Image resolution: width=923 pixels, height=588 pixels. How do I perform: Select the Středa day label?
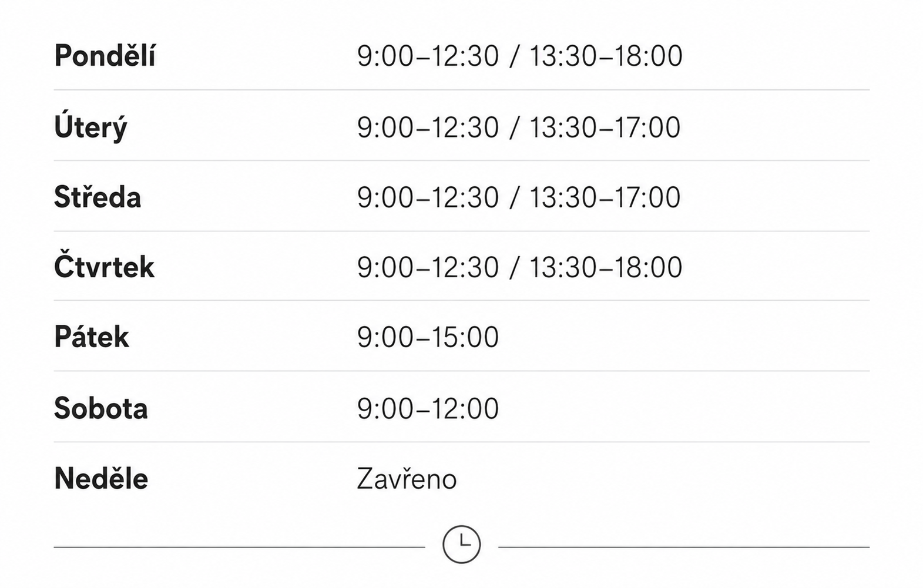coord(98,196)
